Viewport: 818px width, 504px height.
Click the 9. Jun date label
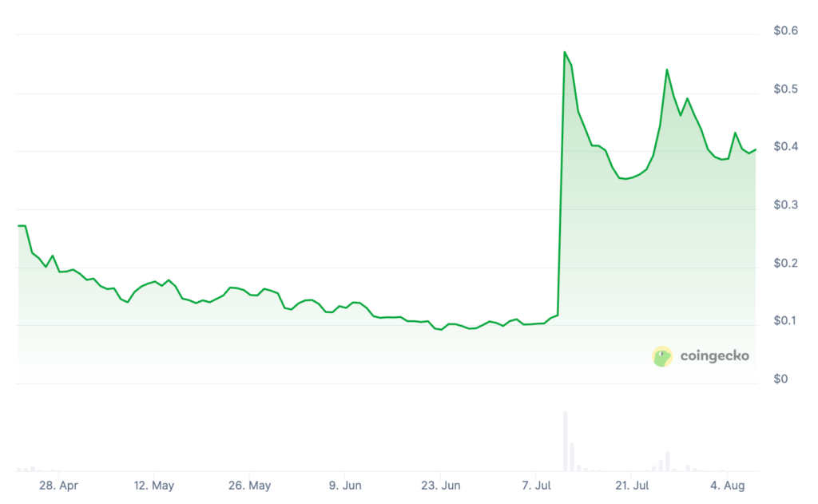344,486
